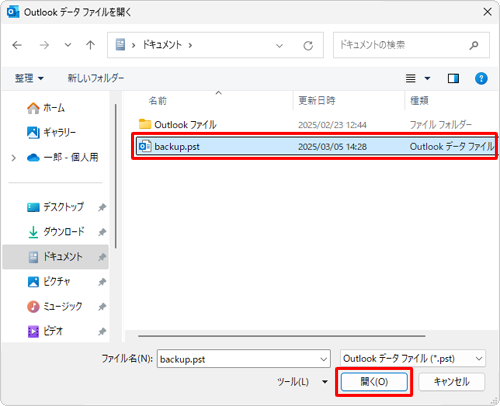Click the Outlook icon in title bar
The width and height of the screenshot is (500, 406).
pyautogui.click(x=13, y=12)
